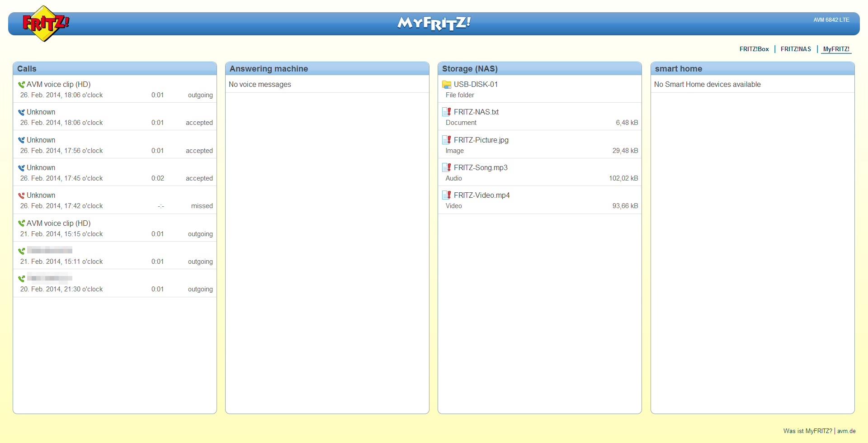The height and width of the screenshot is (443, 868).
Task: Click the blurred number from 20. Feb 21:30
Action: tap(49, 278)
